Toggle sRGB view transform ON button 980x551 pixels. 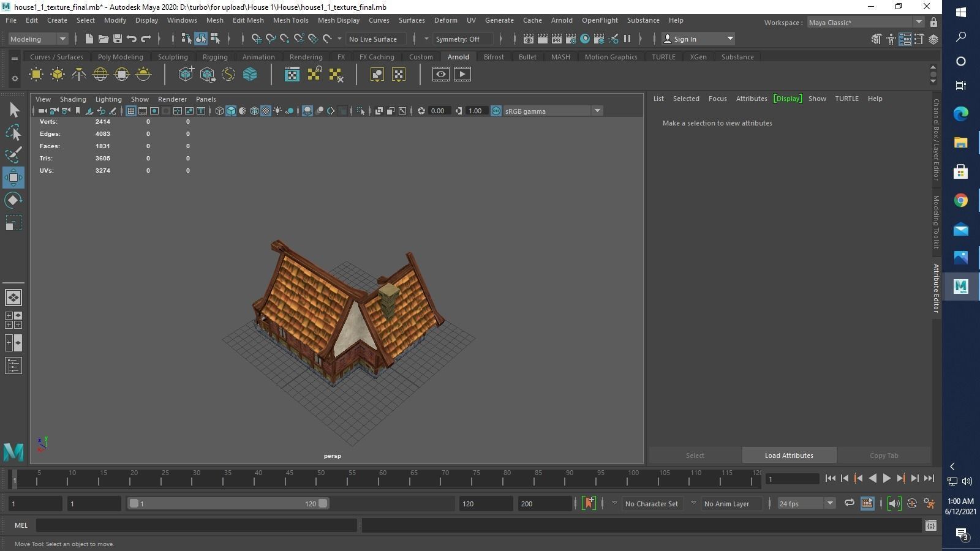496,111
